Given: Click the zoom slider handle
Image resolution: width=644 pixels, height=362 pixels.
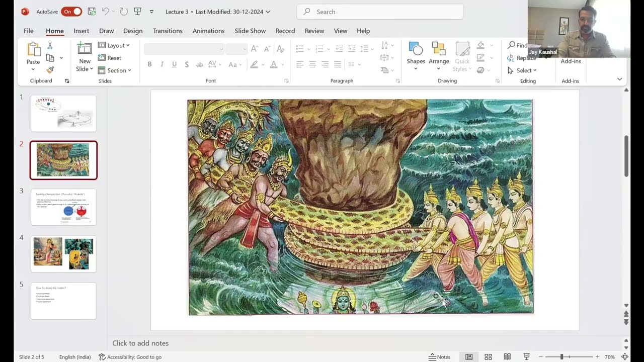Looking at the screenshot, I should click(561, 357).
